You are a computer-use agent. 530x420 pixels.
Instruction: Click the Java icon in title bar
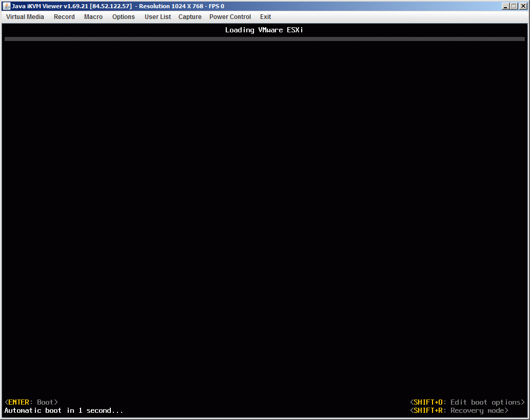coord(7,6)
